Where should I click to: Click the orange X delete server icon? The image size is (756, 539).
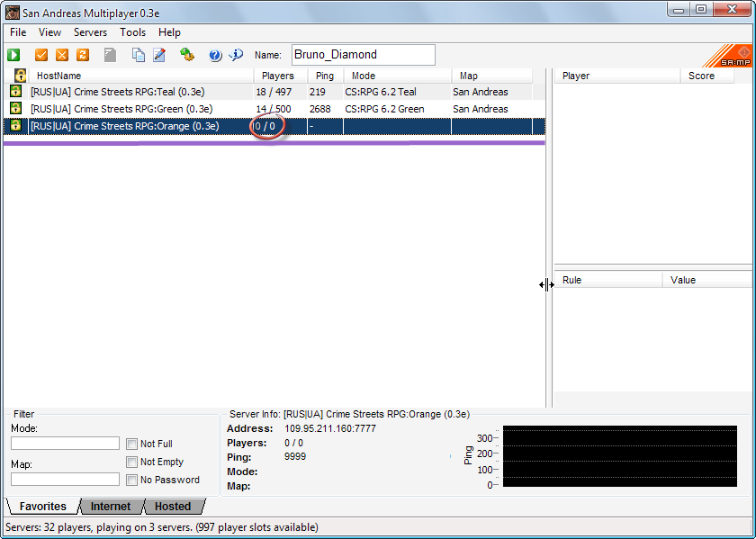pyautogui.click(x=62, y=55)
